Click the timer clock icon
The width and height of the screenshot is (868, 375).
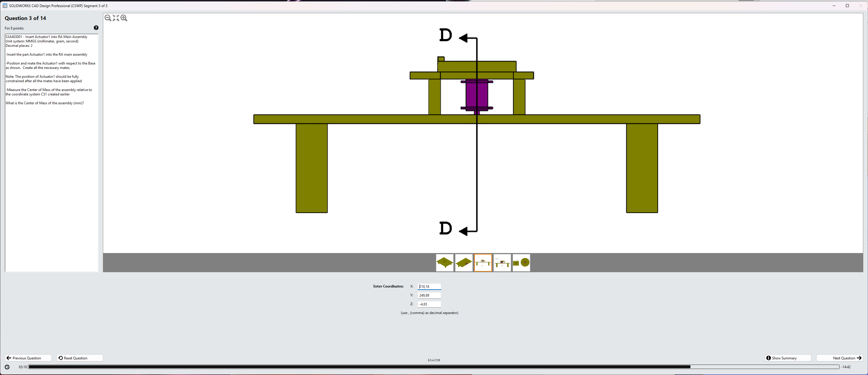tap(7, 367)
